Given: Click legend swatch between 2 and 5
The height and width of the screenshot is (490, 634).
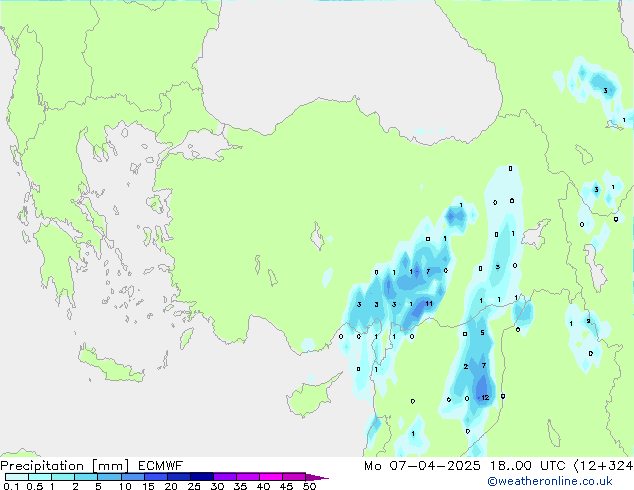Looking at the screenshot, I should (x=86, y=477).
